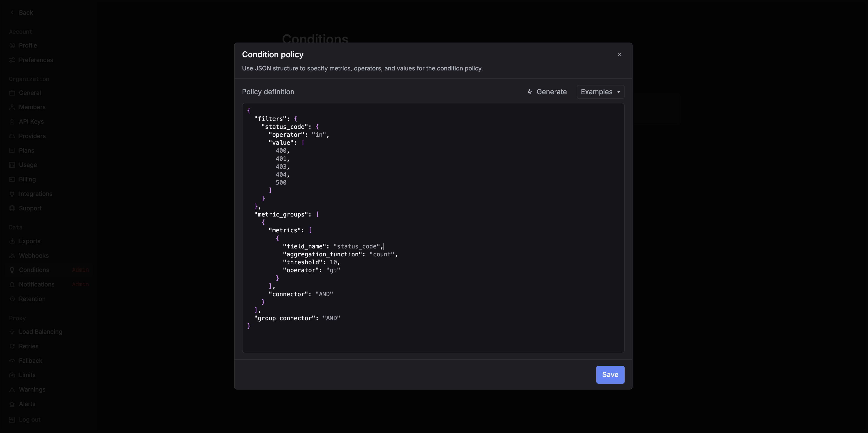Close the Condition policy dialog

(x=619, y=54)
